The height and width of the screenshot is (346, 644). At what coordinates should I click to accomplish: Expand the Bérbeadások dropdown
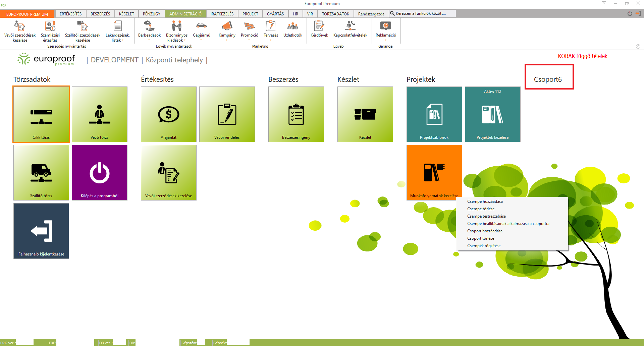pos(149,40)
